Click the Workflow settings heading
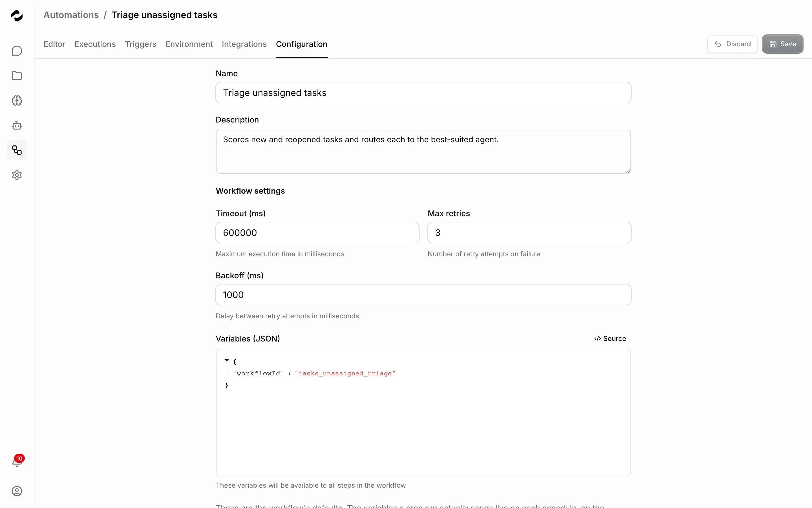812x508 pixels. coord(250,191)
